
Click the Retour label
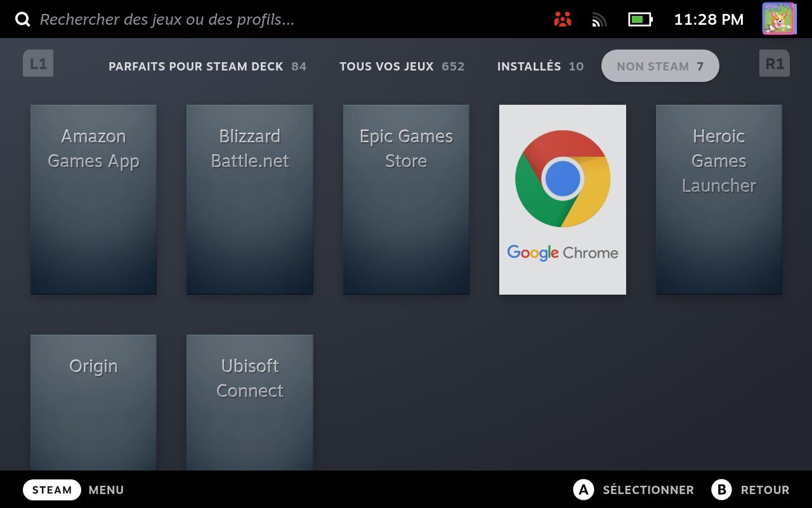click(x=765, y=490)
